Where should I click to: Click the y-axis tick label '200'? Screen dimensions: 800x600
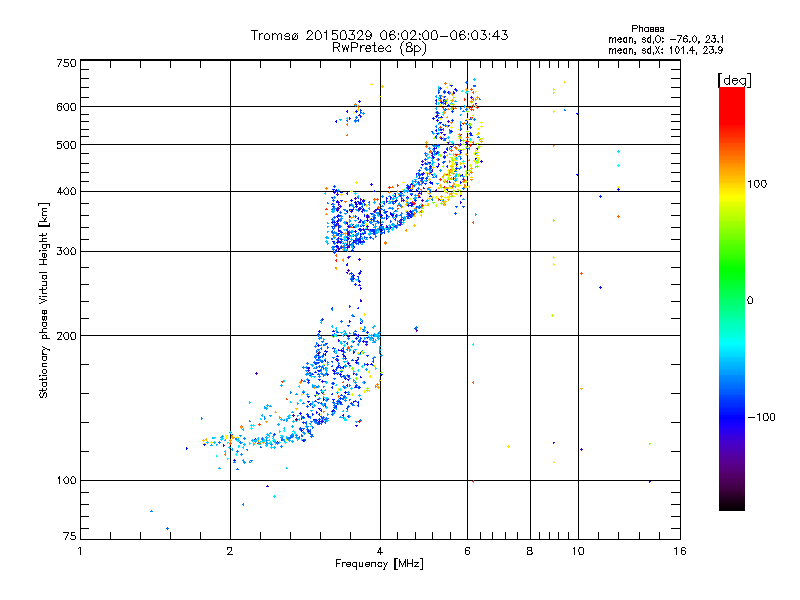pyautogui.click(x=66, y=336)
